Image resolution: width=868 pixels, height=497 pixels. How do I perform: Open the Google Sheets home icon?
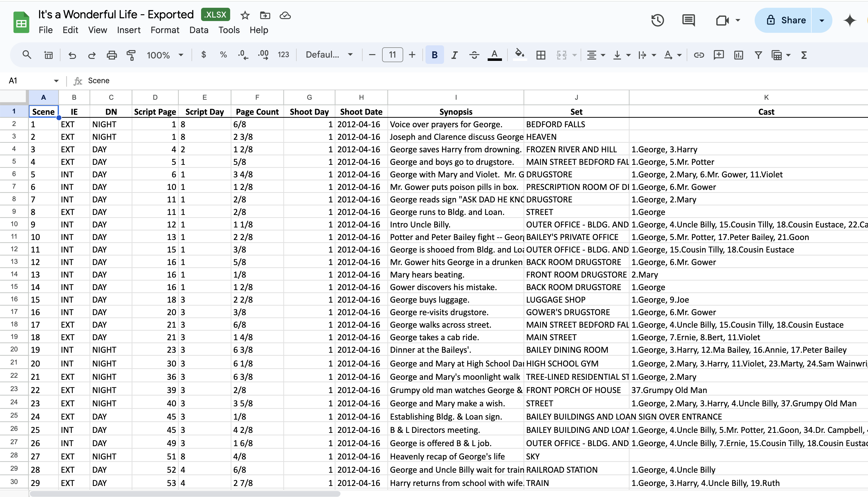[21, 23]
